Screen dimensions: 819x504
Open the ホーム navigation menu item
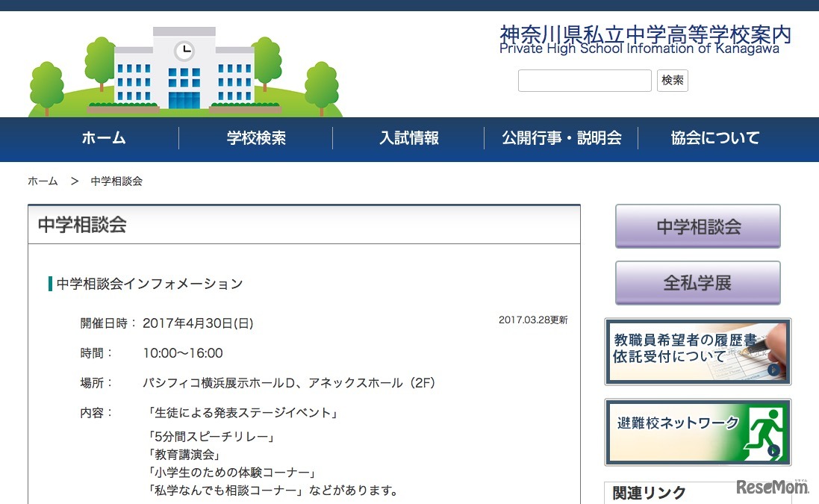click(x=103, y=139)
